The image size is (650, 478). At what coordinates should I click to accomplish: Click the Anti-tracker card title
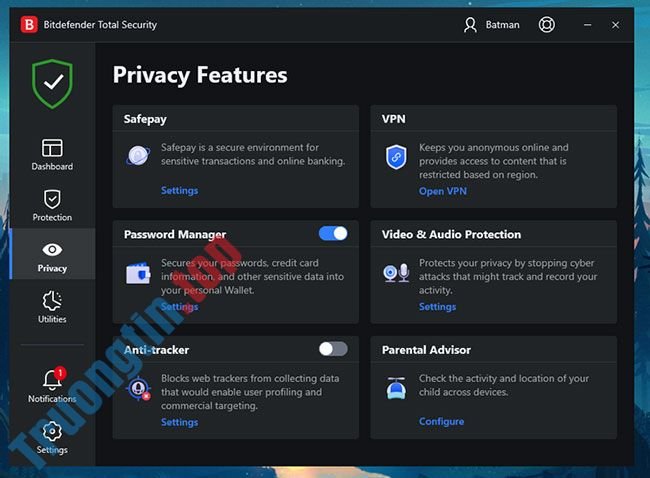coord(156,350)
